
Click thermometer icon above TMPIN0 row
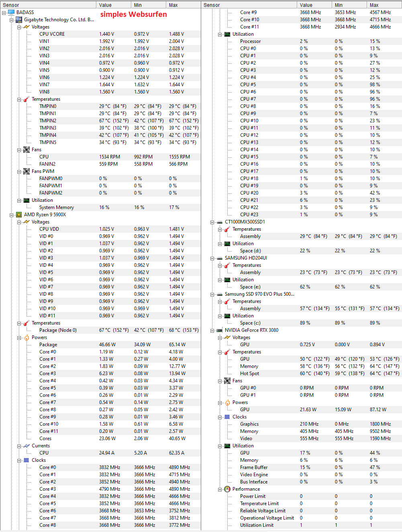[27, 99]
